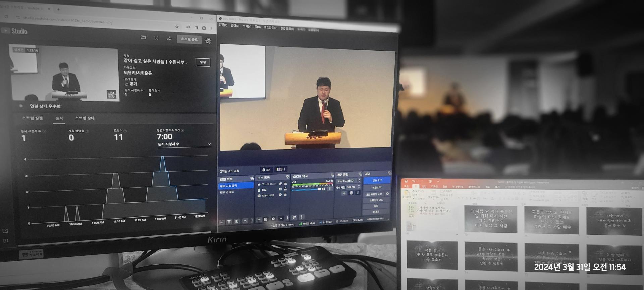Delete the scene transition with trash icon
Viewport: 644px width, 290px height.
point(351,193)
